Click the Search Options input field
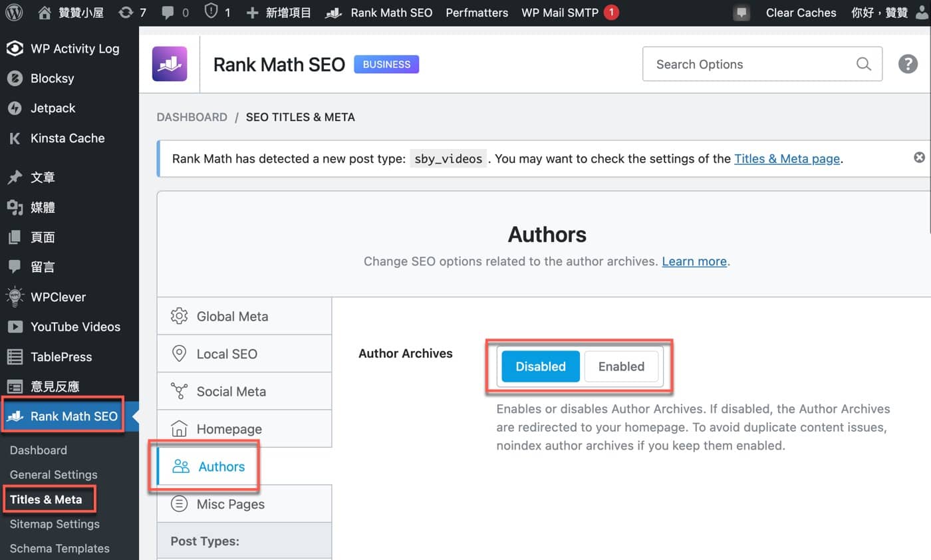The width and height of the screenshot is (931, 560). 762,65
